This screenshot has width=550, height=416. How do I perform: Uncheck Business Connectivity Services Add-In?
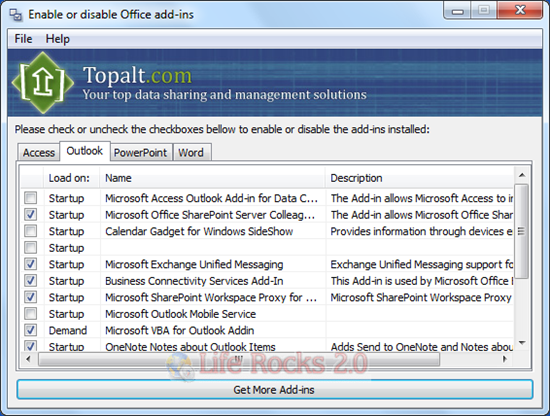31,280
